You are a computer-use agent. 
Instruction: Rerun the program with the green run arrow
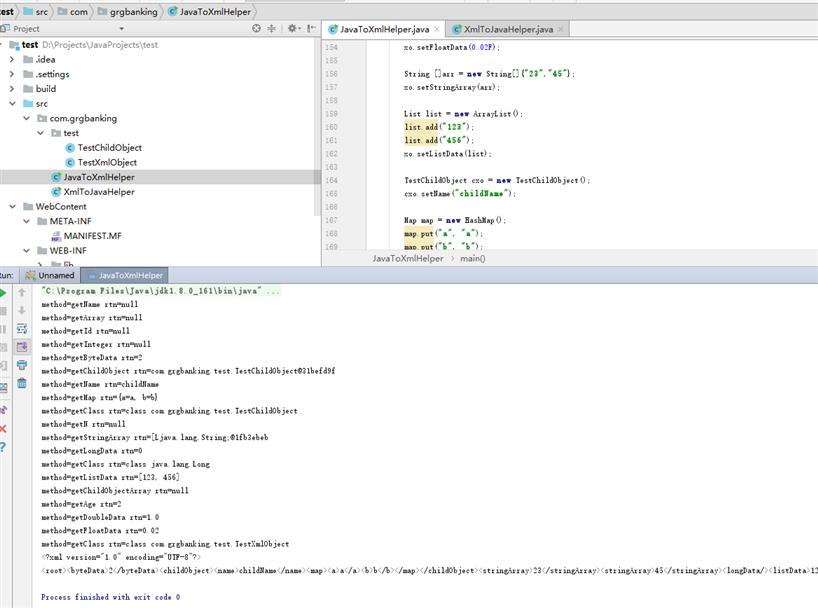tap(3, 293)
